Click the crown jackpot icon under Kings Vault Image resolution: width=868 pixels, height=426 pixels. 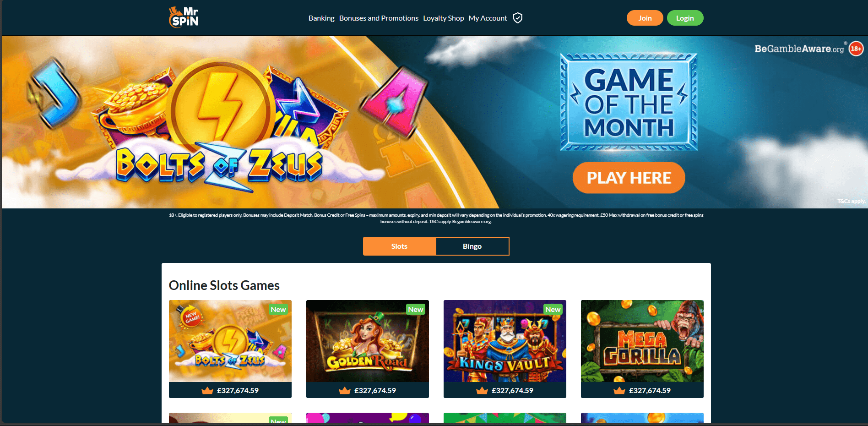point(482,390)
